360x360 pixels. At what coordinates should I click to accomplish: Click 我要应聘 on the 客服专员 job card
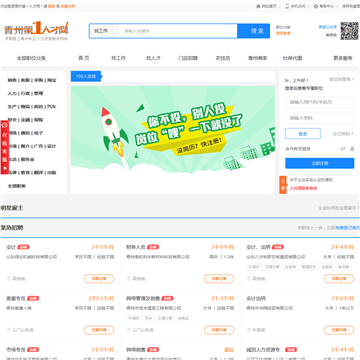[x=99, y=330]
